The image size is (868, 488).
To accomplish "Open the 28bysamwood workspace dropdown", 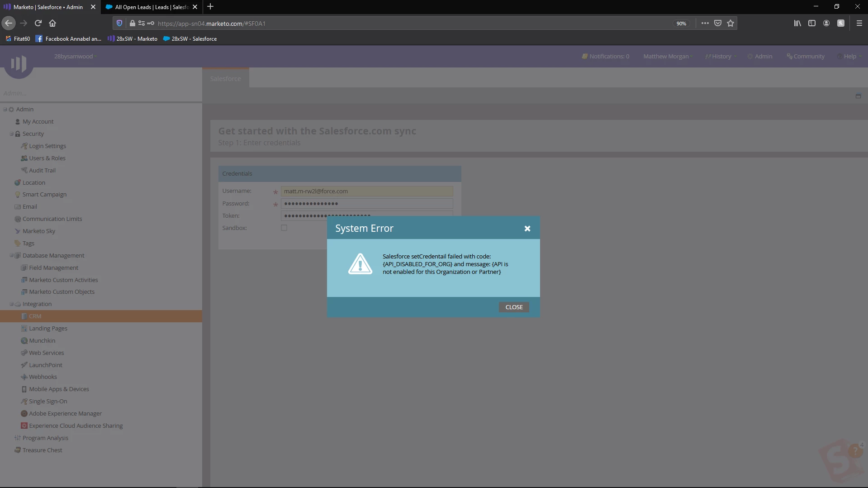I will pos(75,56).
